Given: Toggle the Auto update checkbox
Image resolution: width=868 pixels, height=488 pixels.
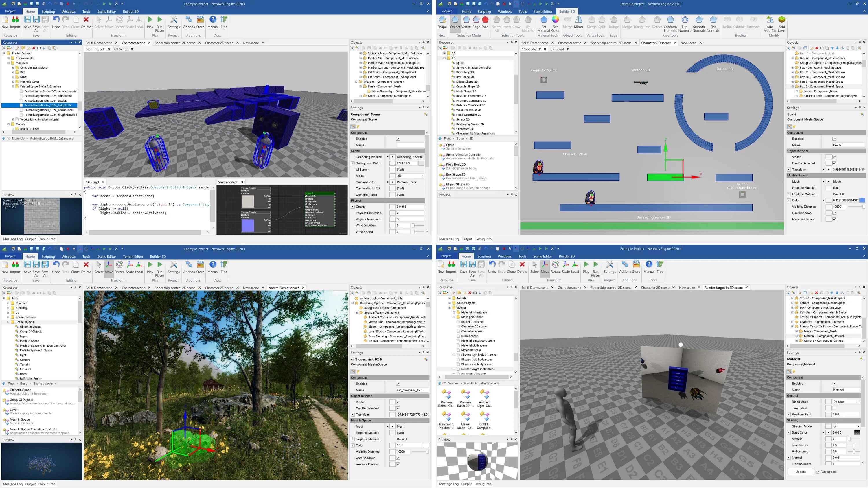Looking at the screenshot, I should [817, 472].
